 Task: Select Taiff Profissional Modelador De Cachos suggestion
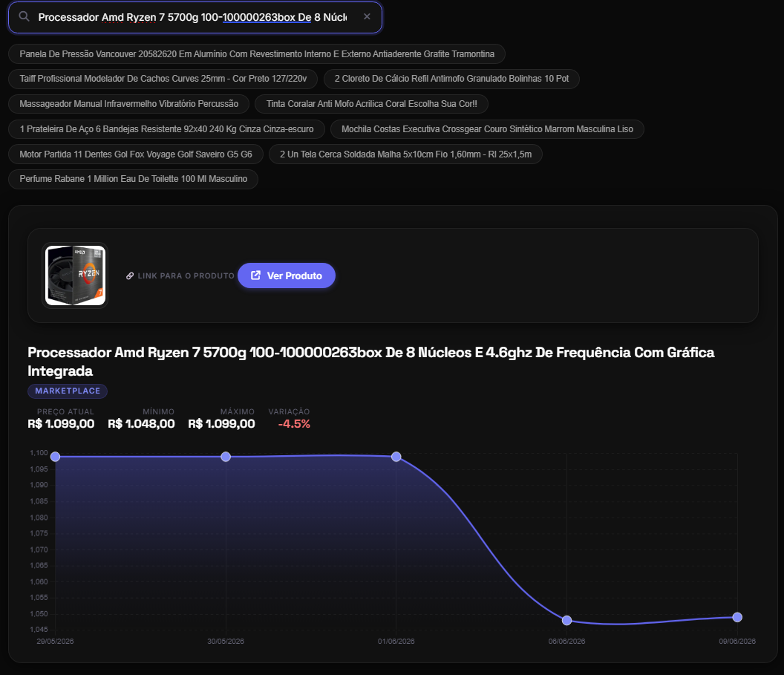(163, 79)
